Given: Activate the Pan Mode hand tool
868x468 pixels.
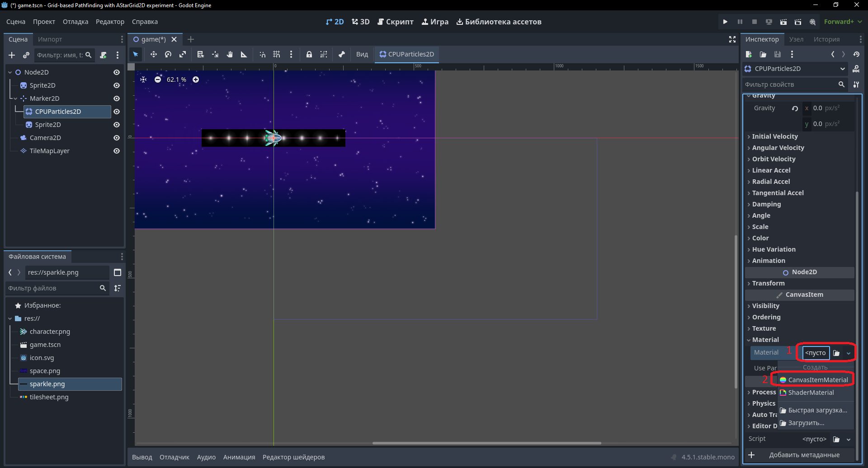Looking at the screenshot, I should click(x=230, y=54).
